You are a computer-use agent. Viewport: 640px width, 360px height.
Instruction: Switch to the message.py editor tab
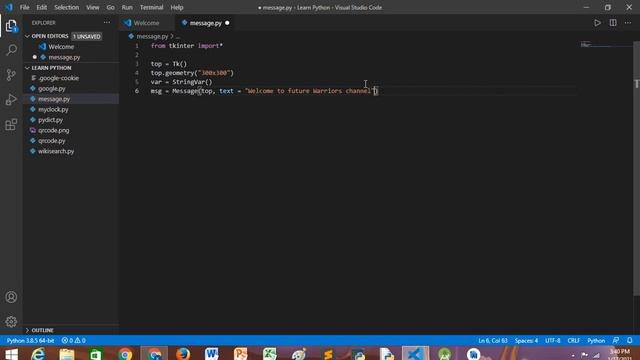[x=205, y=23]
